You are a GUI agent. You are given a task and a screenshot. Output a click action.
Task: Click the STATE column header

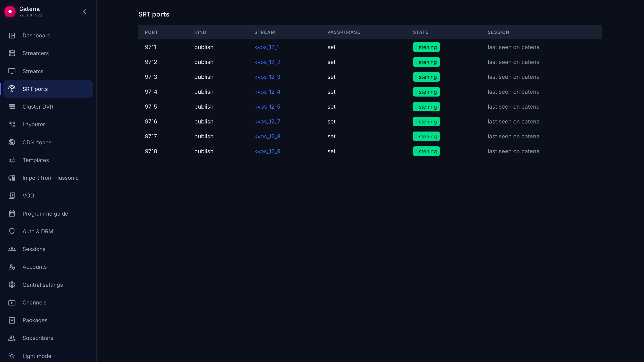[420, 32]
